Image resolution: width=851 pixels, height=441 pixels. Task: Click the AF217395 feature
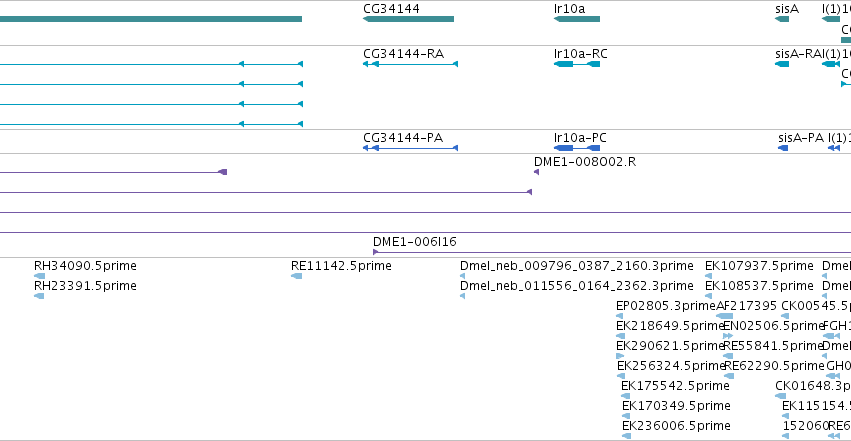coord(725,316)
